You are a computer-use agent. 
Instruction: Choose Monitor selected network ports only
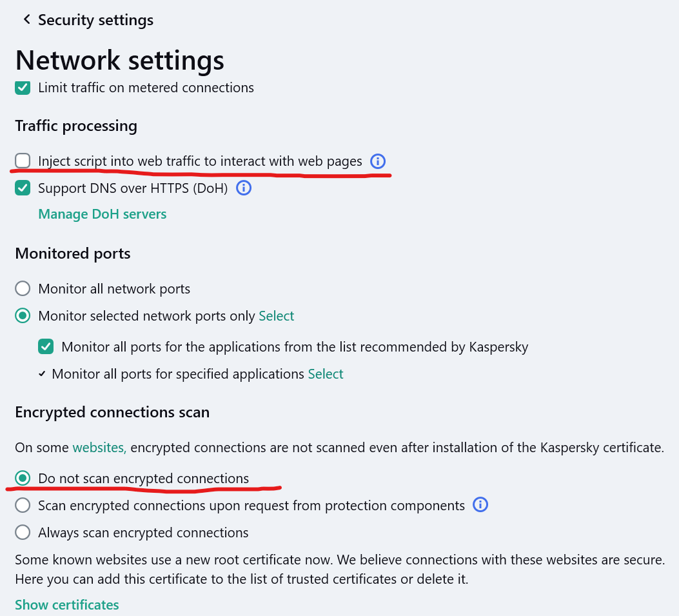(x=23, y=315)
